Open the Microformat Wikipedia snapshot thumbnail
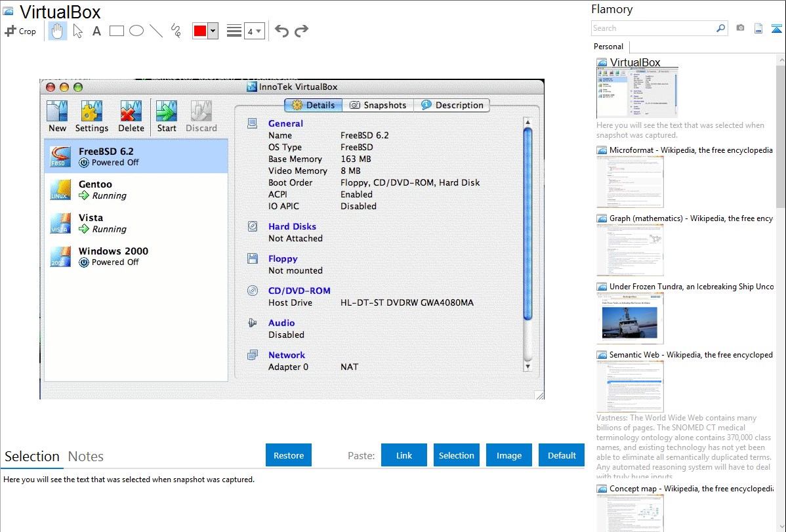 [x=630, y=182]
